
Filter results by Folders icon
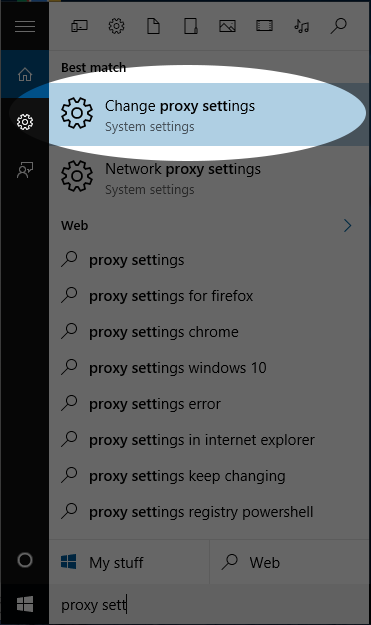190,27
